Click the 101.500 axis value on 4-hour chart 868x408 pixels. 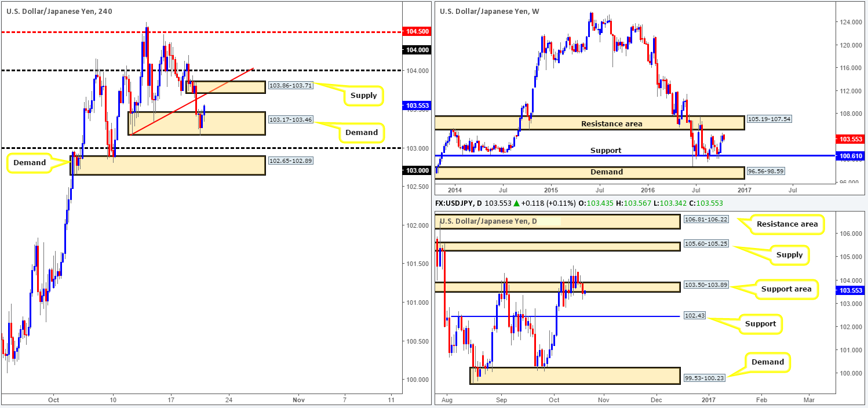point(417,264)
